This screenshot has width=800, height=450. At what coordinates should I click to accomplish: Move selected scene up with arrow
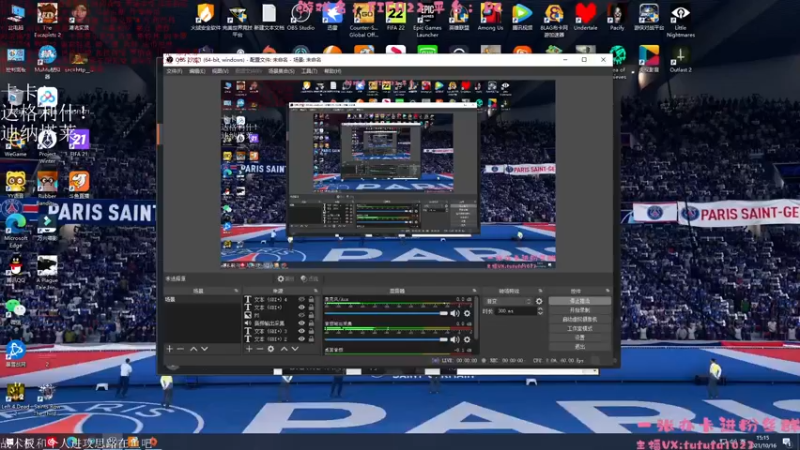click(x=193, y=349)
